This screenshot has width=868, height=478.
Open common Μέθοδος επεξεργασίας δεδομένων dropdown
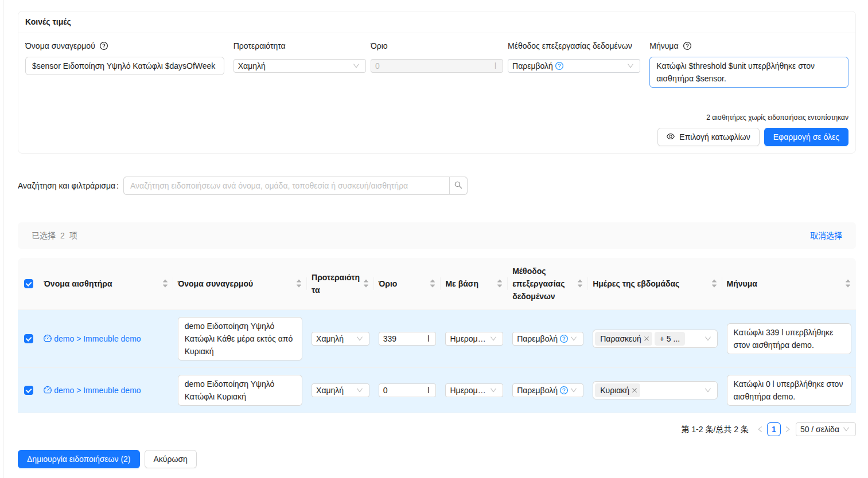click(573, 66)
